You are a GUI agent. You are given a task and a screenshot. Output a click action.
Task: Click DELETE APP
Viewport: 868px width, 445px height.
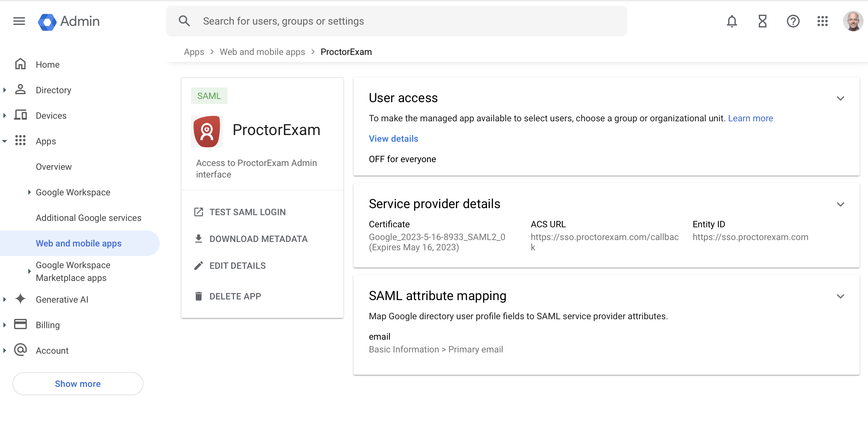point(235,297)
